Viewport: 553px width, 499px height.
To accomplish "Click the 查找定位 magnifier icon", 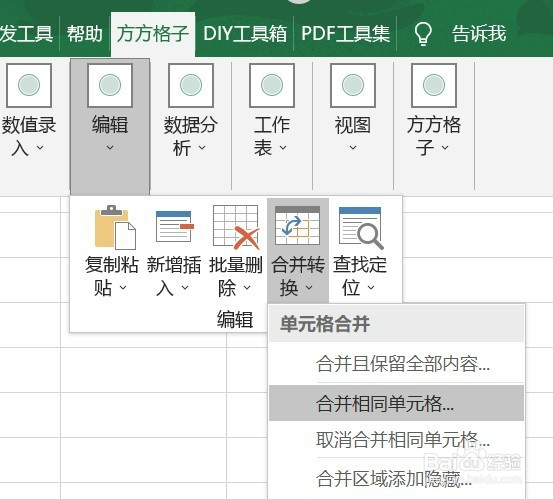I will point(360,228).
